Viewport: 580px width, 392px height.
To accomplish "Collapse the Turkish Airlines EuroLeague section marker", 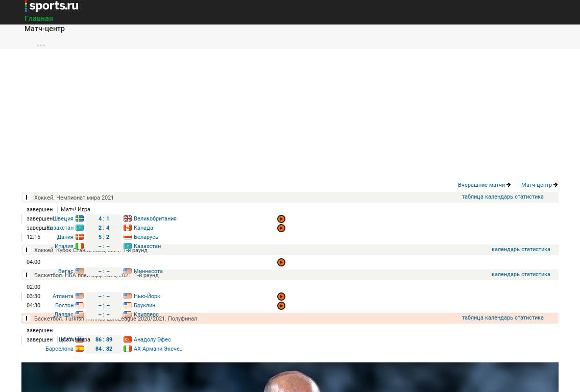I will point(27,318).
